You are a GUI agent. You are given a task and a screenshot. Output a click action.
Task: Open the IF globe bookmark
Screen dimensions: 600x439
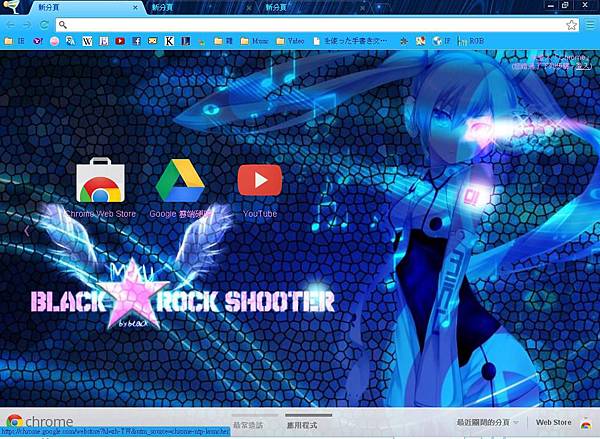pyautogui.click(x=442, y=41)
